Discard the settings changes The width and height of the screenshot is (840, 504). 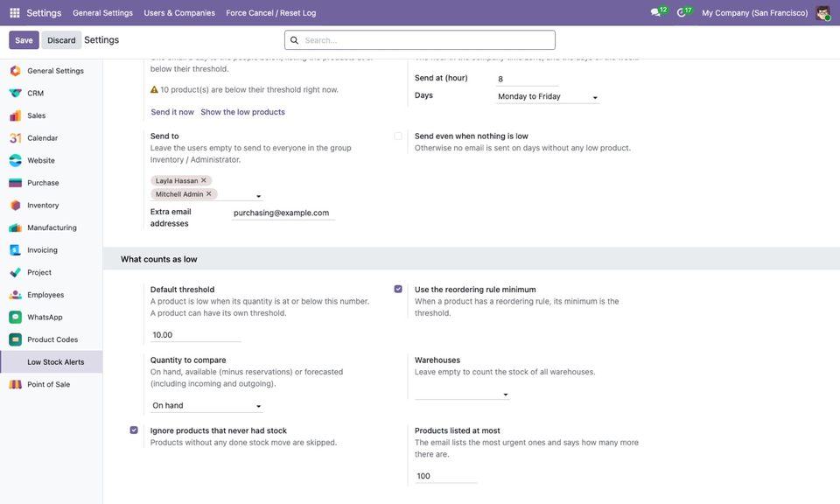(x=61, y=40)
